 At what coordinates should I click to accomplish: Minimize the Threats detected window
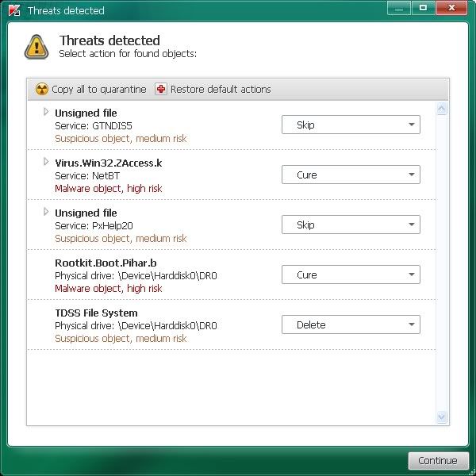(398, 8)
